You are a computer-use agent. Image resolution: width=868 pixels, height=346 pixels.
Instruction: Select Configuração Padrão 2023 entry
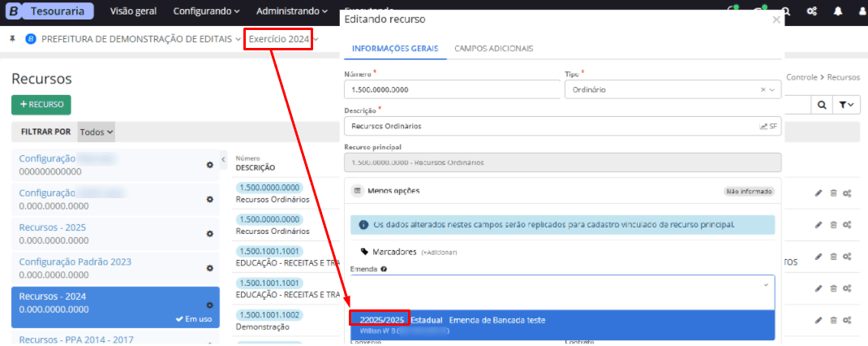[x=115, y=268]
